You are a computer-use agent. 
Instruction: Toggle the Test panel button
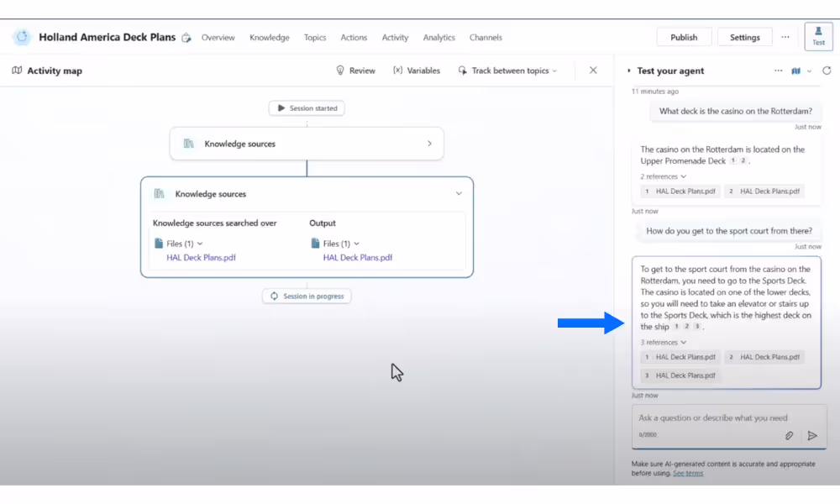click(818, 36)
